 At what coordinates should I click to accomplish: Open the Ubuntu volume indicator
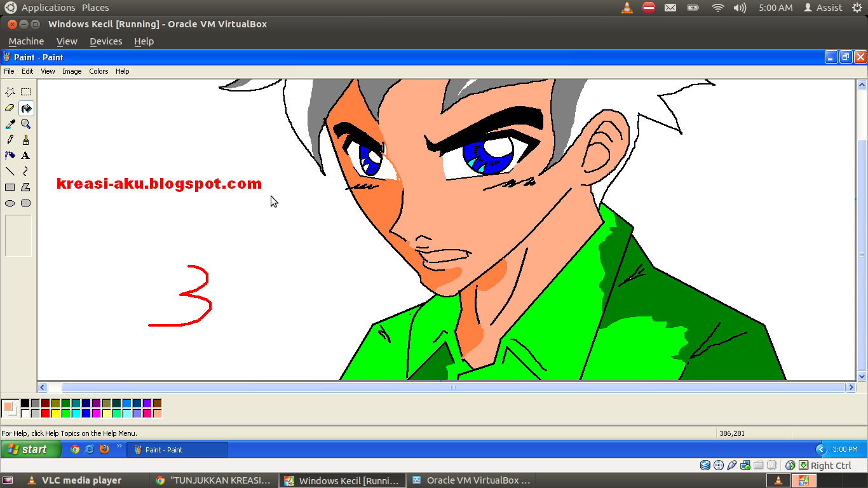click(x=740, y=8)
